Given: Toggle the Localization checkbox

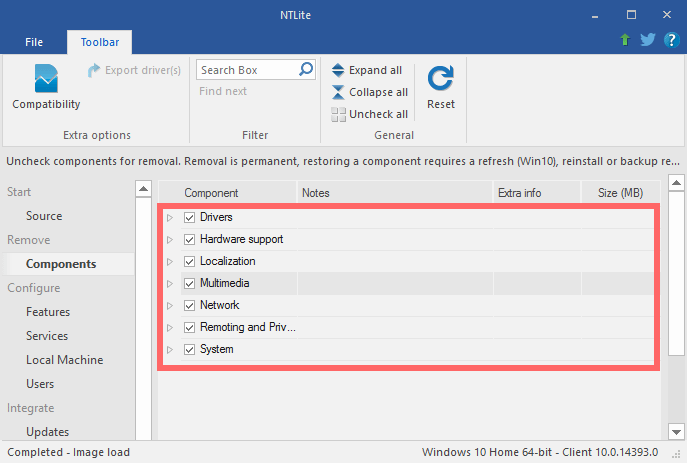Looking at the screenshot, I should point(189,262).
